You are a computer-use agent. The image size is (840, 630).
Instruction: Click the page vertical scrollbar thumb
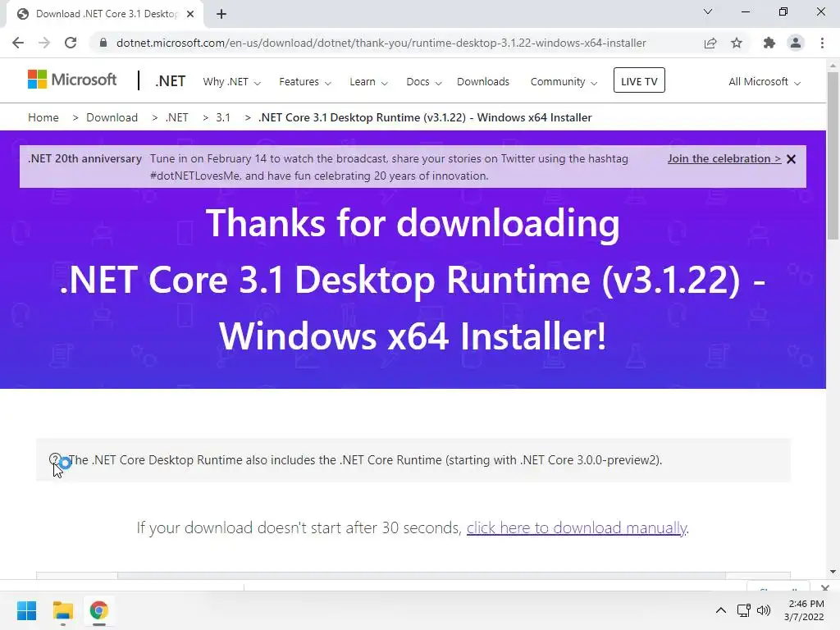tap(833, 155)
